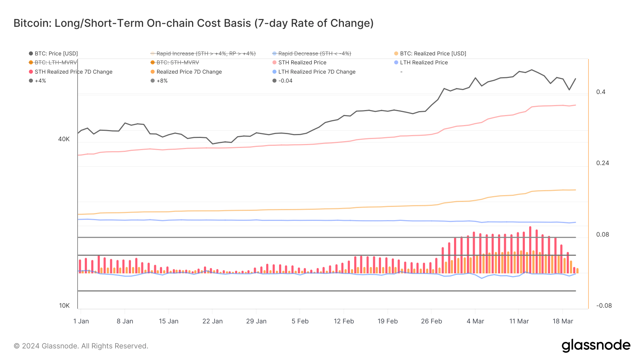Screen dimensions: 644x362
Task: Click the STH Realized Price legend marker
Action: coord(274,63)
